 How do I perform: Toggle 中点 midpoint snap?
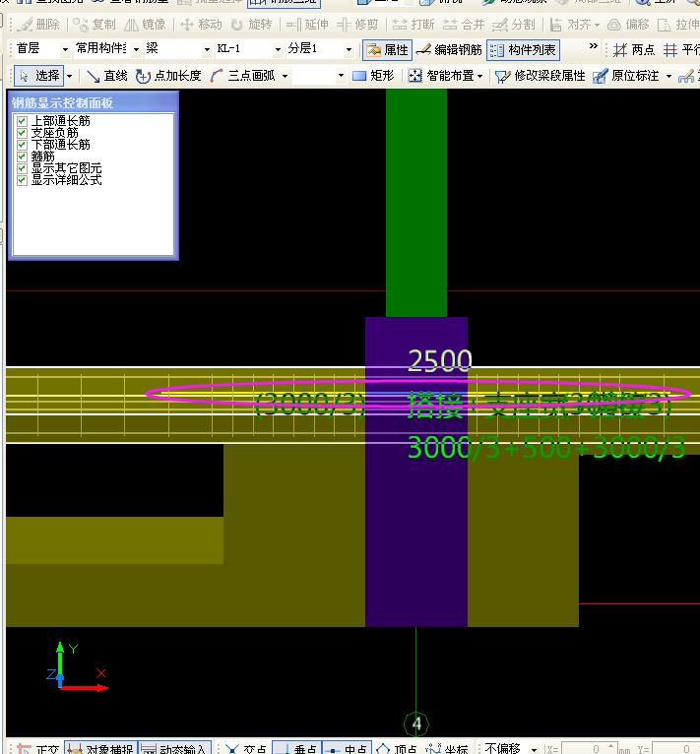click(347, 749)
